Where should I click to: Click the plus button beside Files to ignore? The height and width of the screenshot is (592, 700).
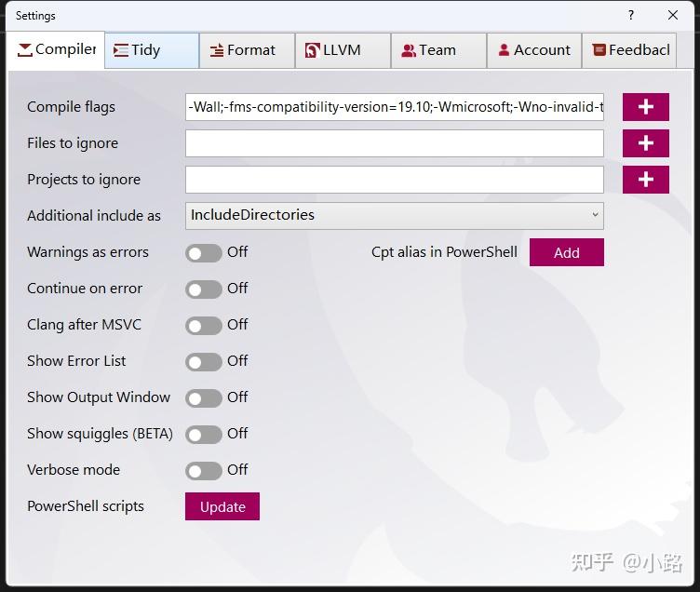[x=645, y=143]
